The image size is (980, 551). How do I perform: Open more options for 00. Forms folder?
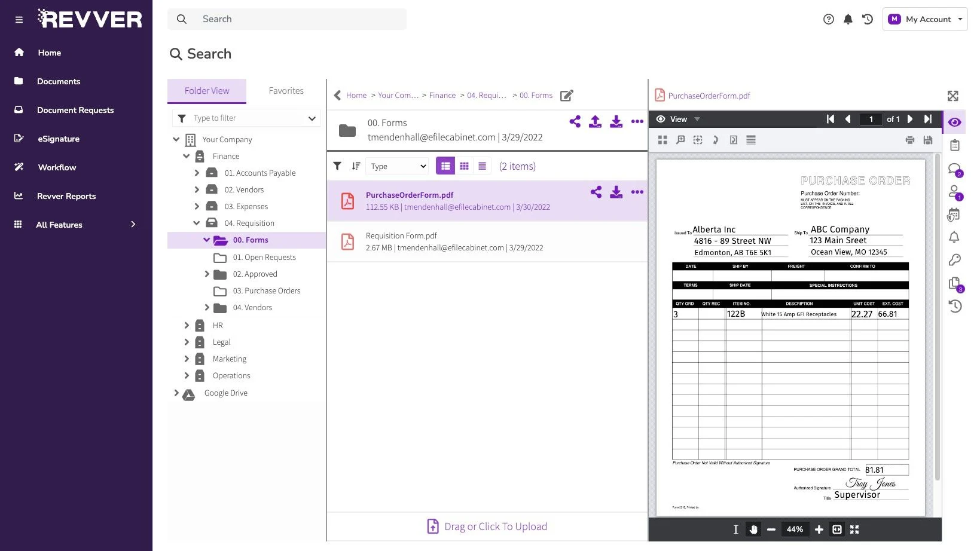(x=637, y=122)
